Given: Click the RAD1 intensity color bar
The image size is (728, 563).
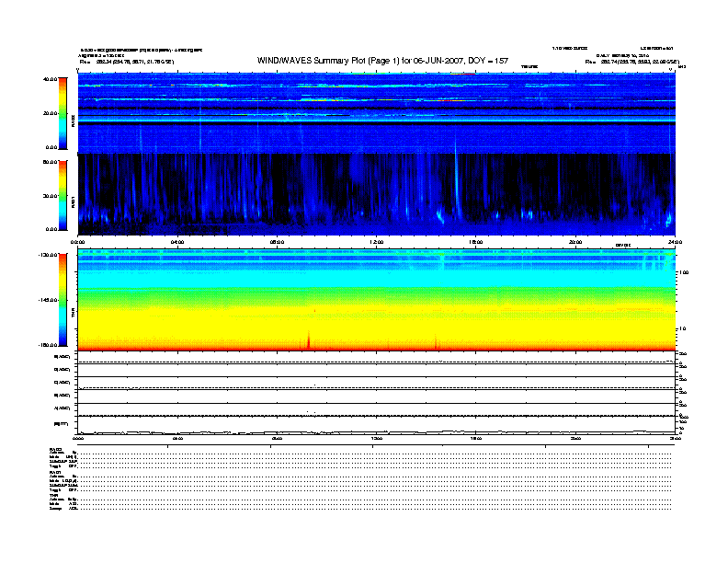Looking at the screenshot, I should tap(63, 195).
